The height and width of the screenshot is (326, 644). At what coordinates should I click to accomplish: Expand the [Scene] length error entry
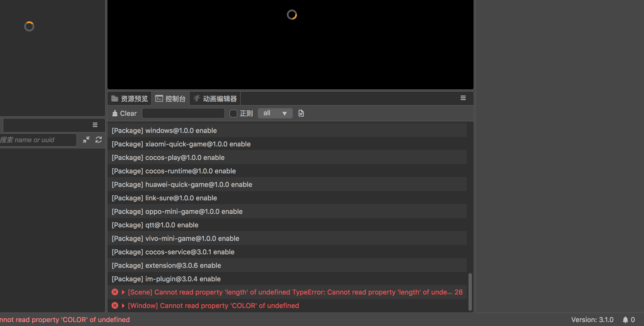(123, 292)
